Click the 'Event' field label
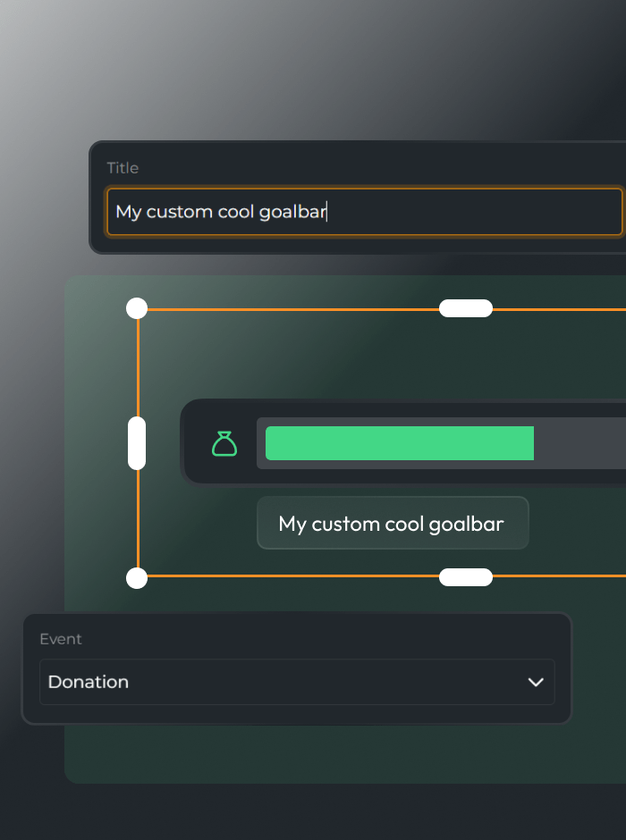This screenshot has height=840, width=626. pyautogui.click(x=61, y=639)
